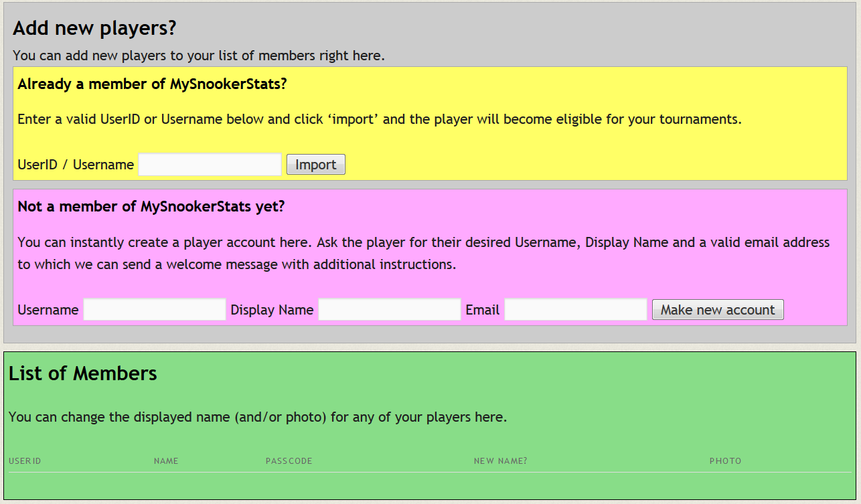Click the 'Not a member of MySnookerStats yet?' heading
The image size is (861, 504).
pyautogui.click(x=151, y=206)
